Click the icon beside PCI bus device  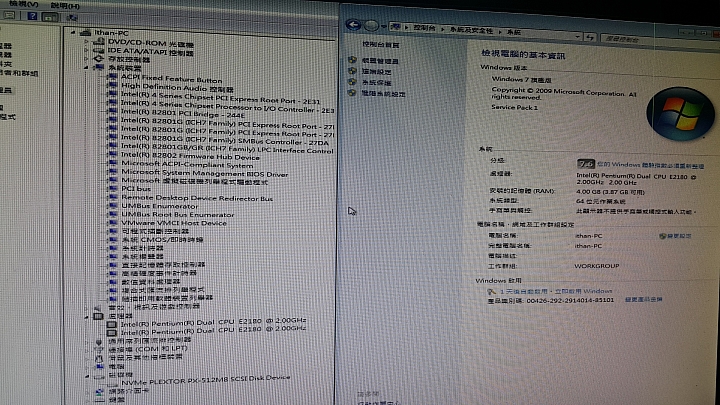pyautogui.click(x=112, y=188)
